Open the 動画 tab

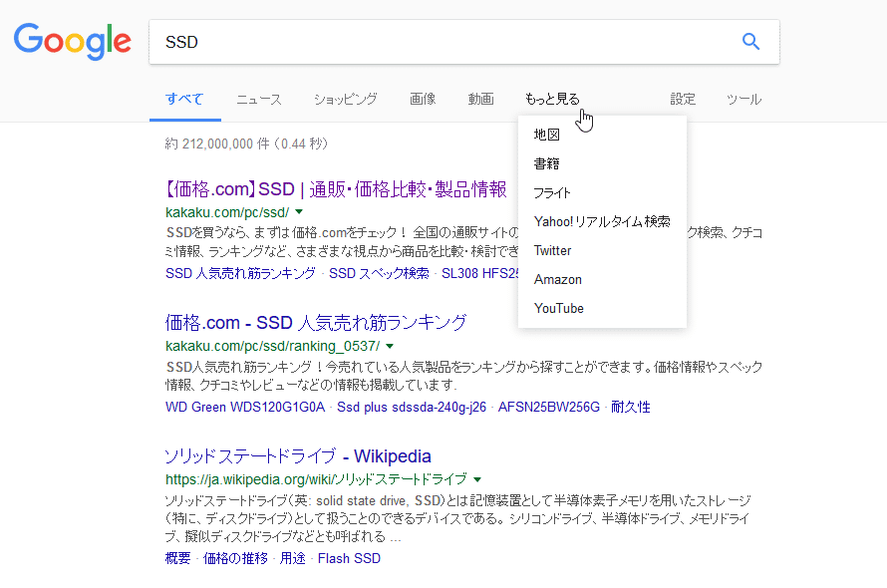pos(480,99)
